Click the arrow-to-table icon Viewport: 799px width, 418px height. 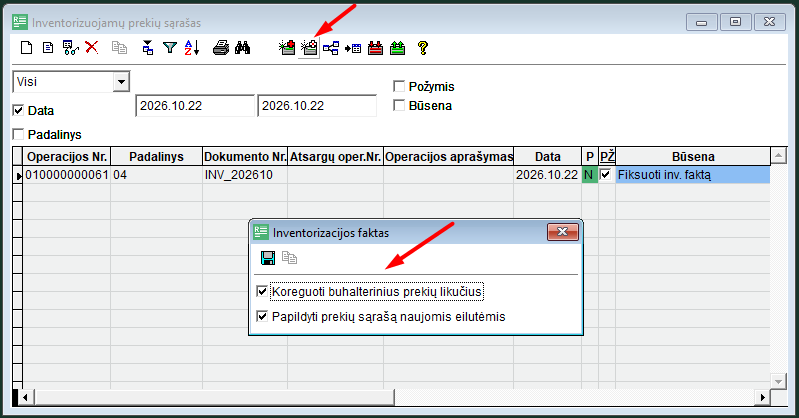point(353,48)
